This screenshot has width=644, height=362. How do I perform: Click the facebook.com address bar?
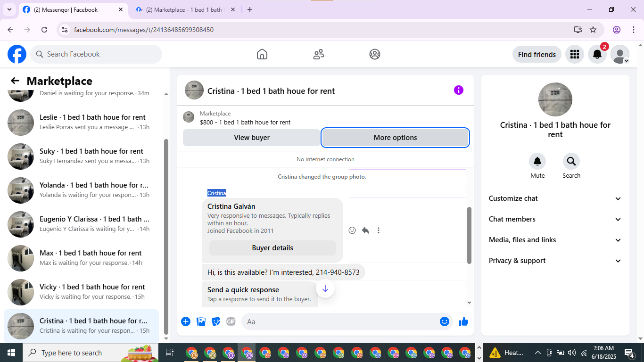coord(321,30)
